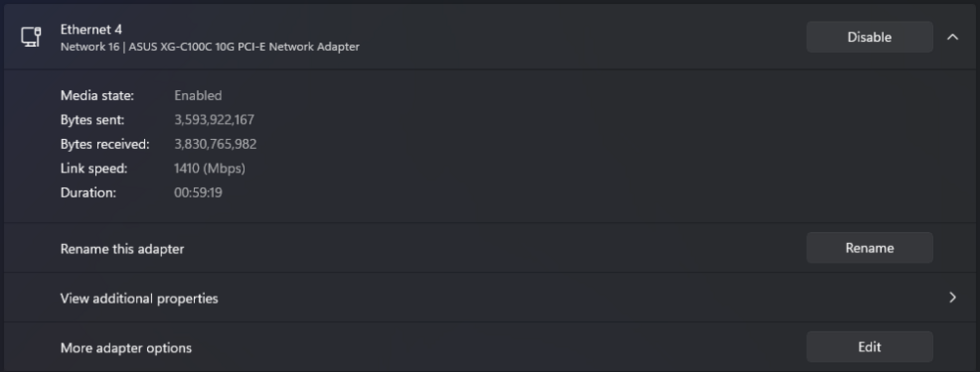Disable the Ethernet 4 adapter
Viewport: 980px width, 372px height.
point(869,37)
